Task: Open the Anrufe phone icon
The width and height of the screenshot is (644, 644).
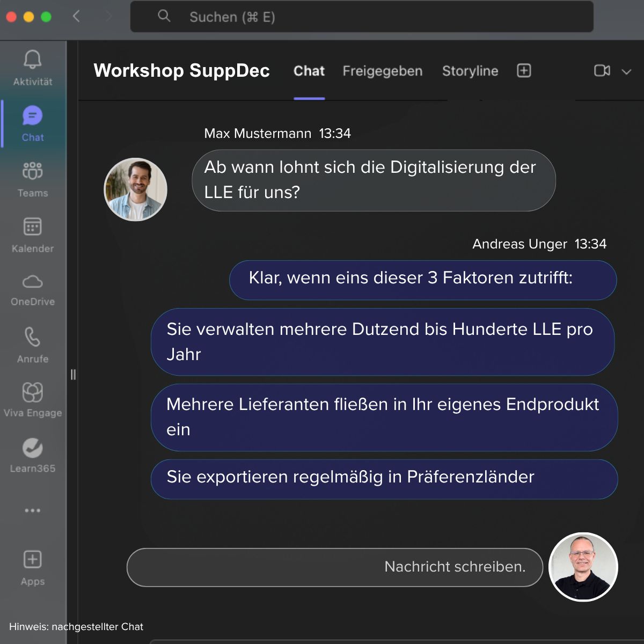Action: pyautogui.click(x=32, y=337)
